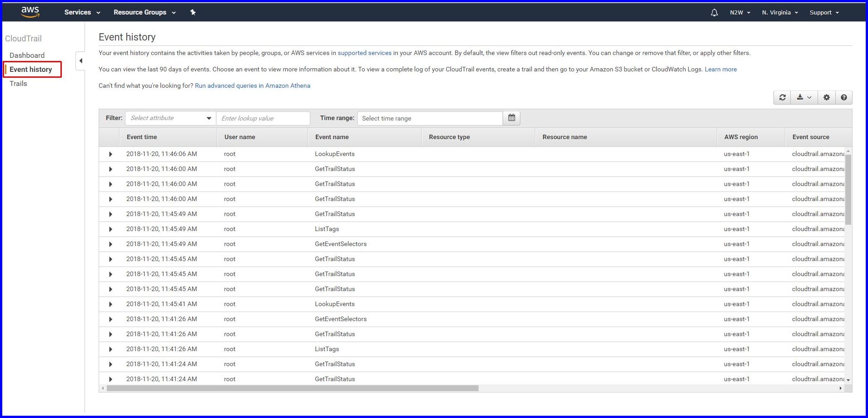Click the vertical scrollbar of the events table

click(848, 189)
